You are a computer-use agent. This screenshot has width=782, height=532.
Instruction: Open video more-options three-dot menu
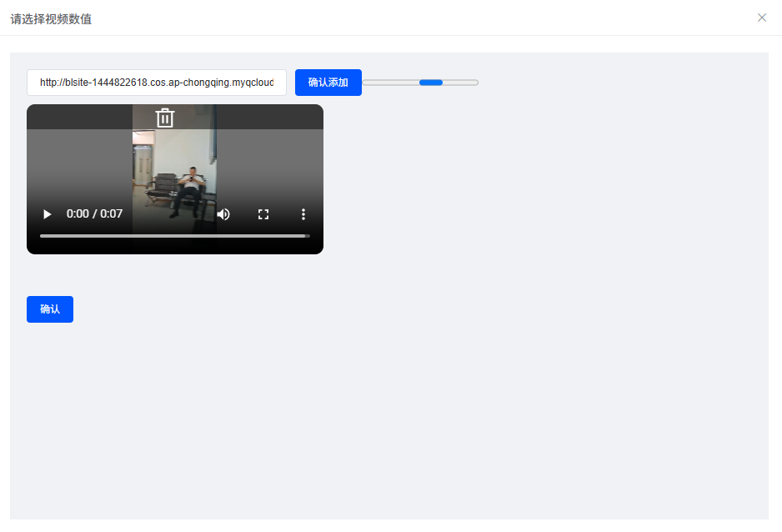coord(303,214)
